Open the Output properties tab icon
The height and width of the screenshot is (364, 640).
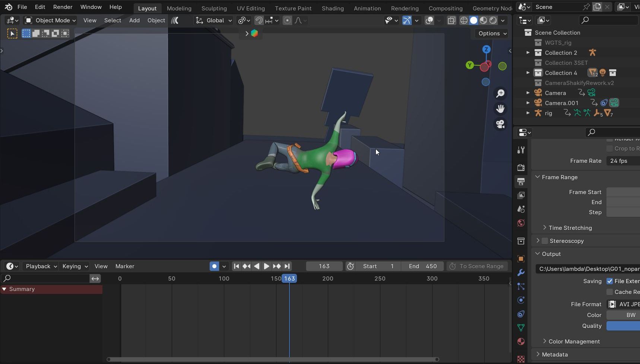(521, 181)
